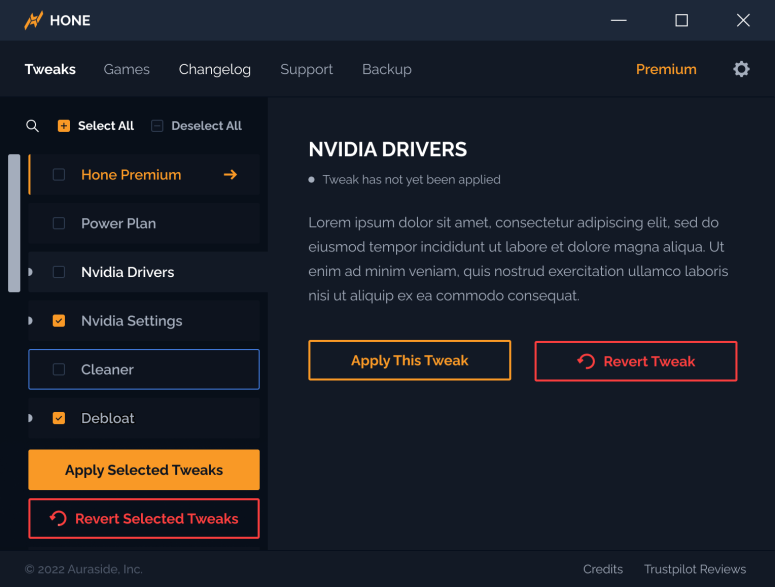Check the Power Plan checkbox
This screenshot has width=775, height=587.
[x=59, y=223]
